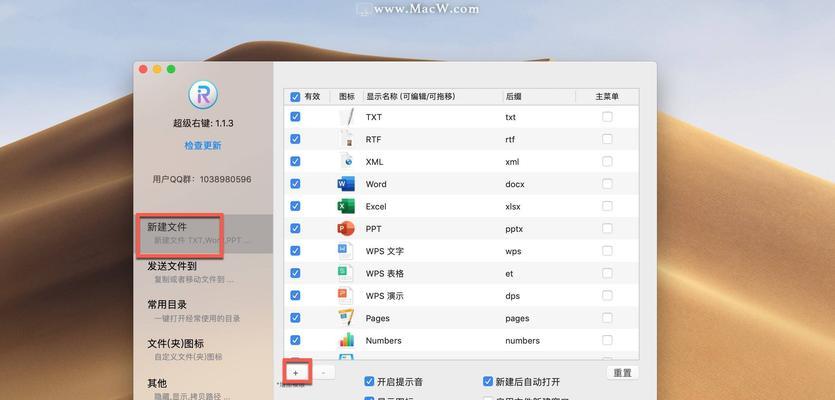Open the 文件(夹)图标 sidebar section
Screen dimensions: 835x400
pyautogui.click(x=203, y=349)
